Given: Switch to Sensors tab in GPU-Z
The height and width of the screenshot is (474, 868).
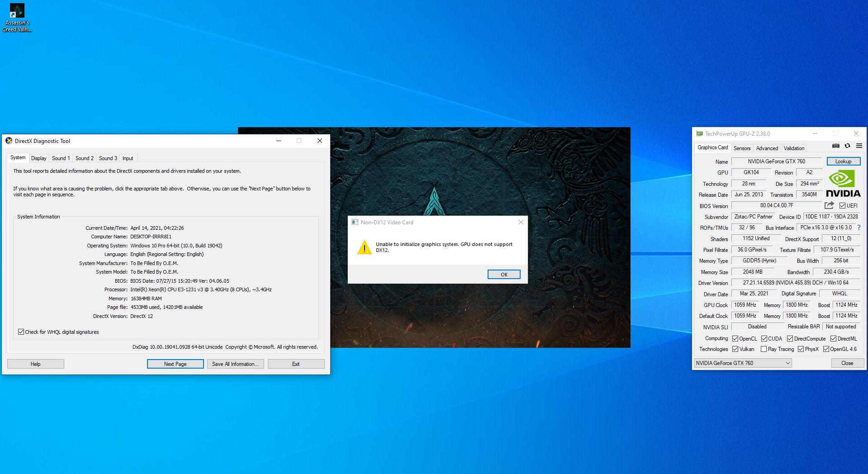Looking at the screenshot, I should tap(742, 148).
